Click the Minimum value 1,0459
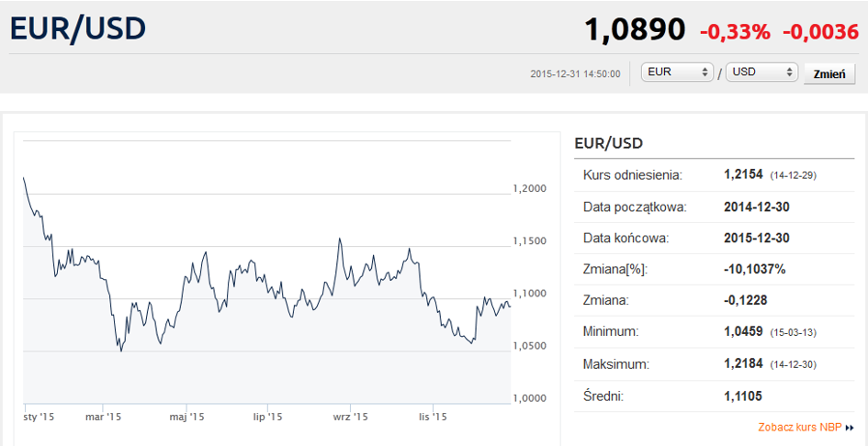The image size is (868, 446). pyautogui.click(x=744, y=331)
